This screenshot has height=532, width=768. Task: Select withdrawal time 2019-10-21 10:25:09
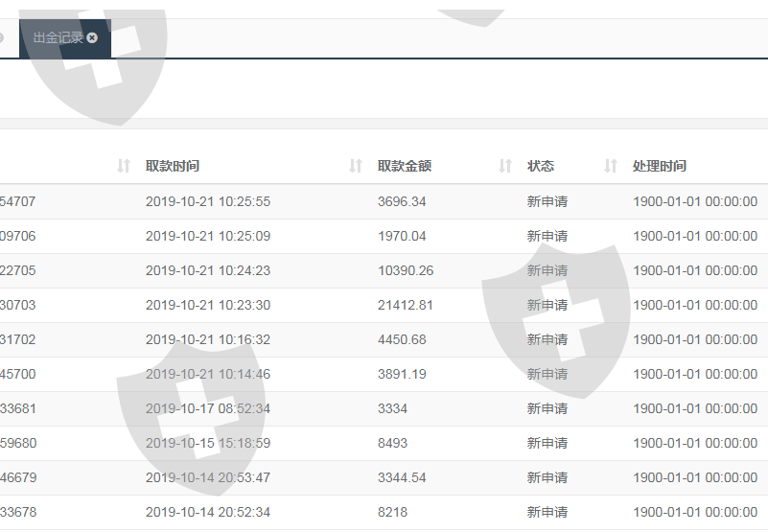point(208,236)
